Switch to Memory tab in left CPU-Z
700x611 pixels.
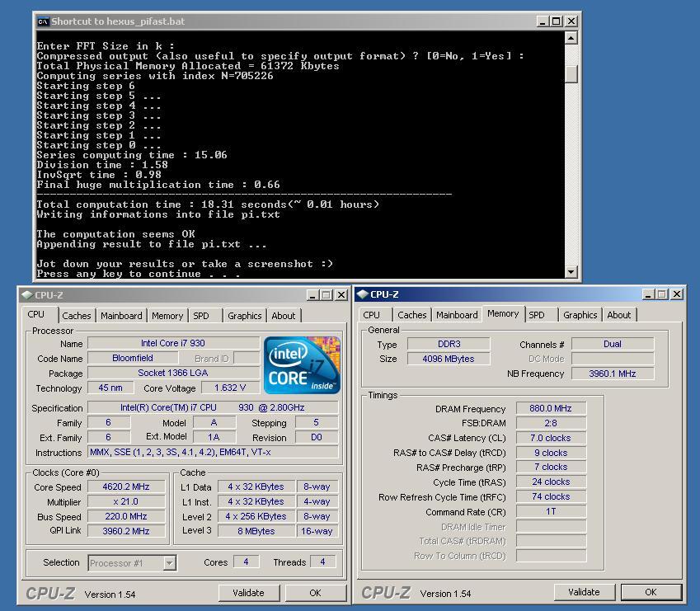click(167, 316)
